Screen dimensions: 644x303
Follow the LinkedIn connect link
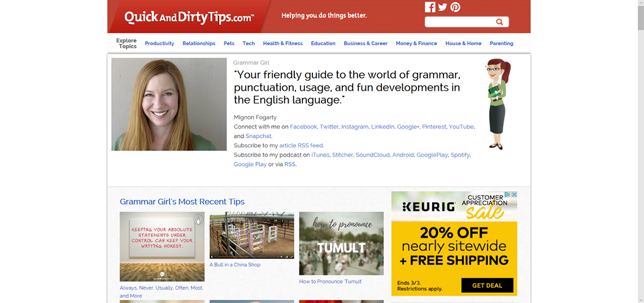tap(382, 127)
